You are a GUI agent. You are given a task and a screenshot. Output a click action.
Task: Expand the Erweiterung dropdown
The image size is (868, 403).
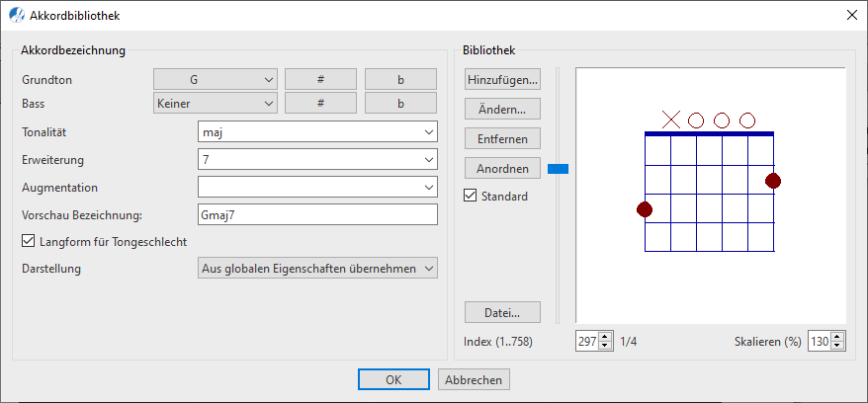tap(317, 159)
